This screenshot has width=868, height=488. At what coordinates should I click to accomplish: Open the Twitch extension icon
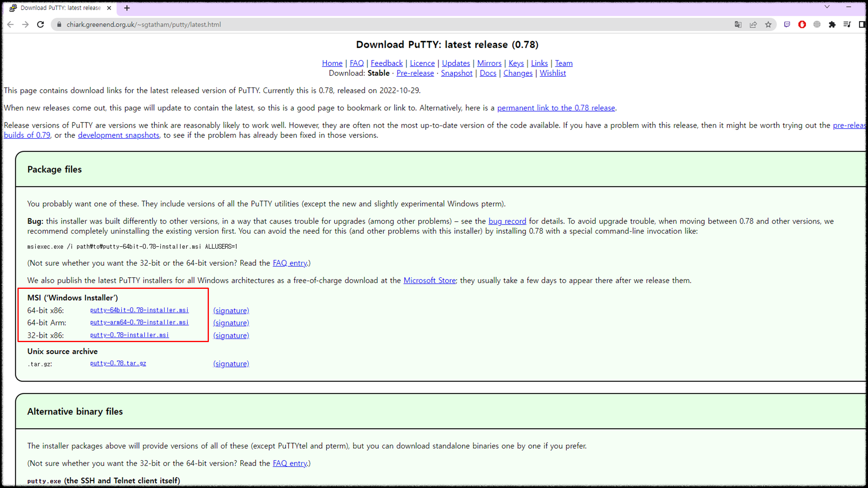[x=787, y=25]
